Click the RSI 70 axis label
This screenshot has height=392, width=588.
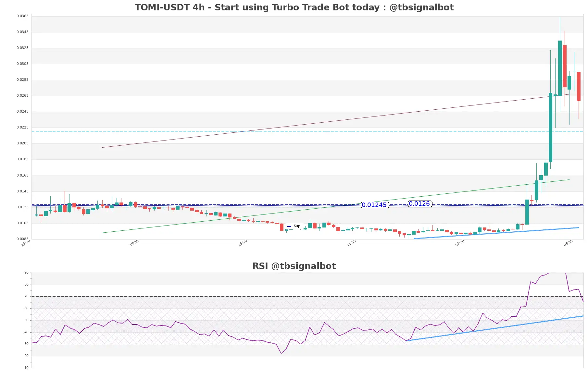(26, 296)
